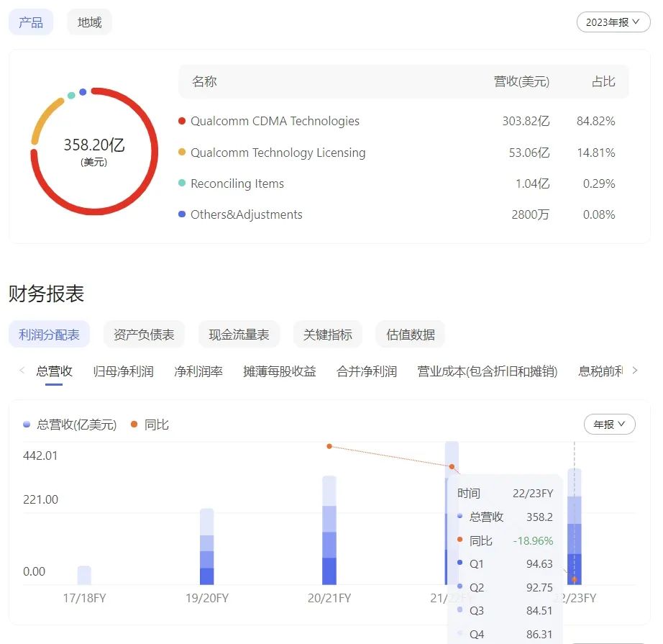Select the 产品 tab

coord(31,22)
